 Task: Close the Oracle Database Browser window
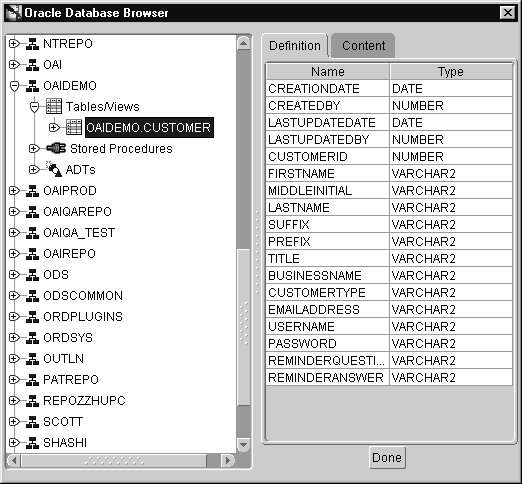(508, 13)
